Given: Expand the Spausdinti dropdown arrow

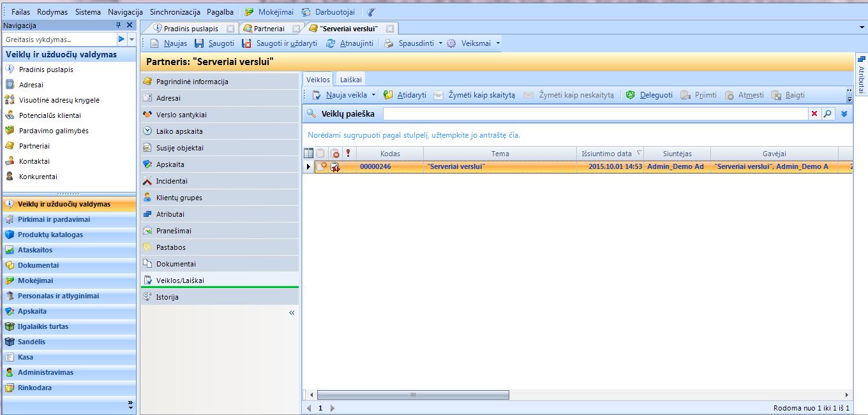Looking at the screenshot, I should (x=440, y=43).
